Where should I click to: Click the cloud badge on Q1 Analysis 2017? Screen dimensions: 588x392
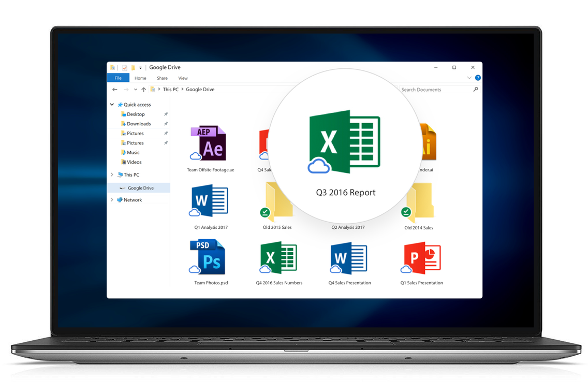point(195,213)
